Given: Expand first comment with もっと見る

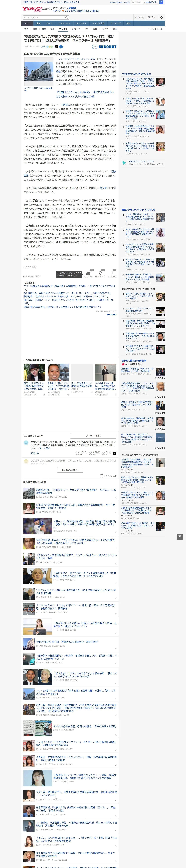Looking at the screenshot, I should [x=45, y=448].
